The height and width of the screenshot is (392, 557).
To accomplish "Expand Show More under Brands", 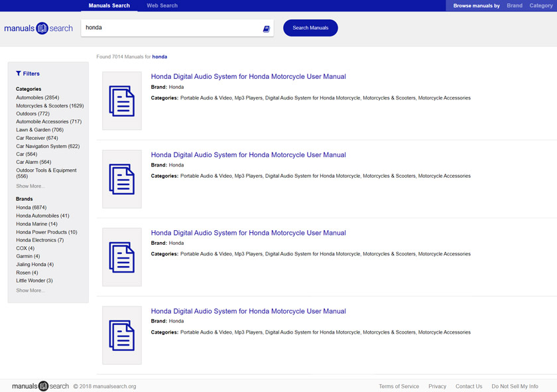I will click(x=31, y=291).
